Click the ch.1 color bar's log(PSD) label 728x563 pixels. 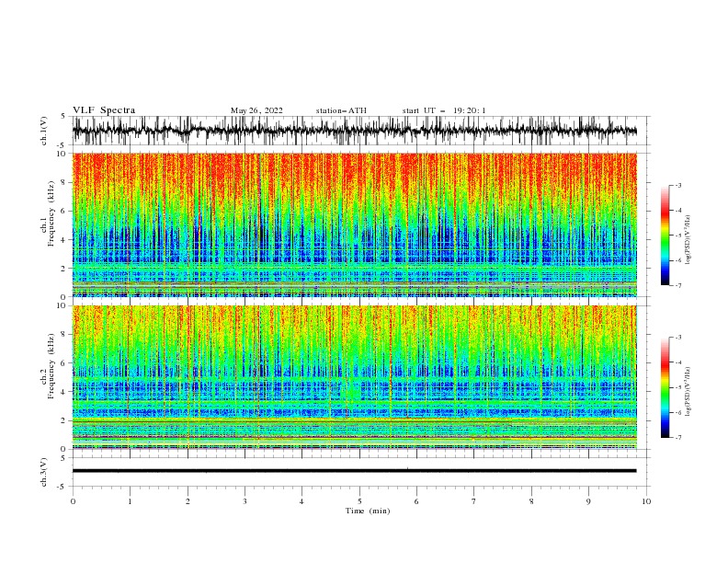[688, 240]
